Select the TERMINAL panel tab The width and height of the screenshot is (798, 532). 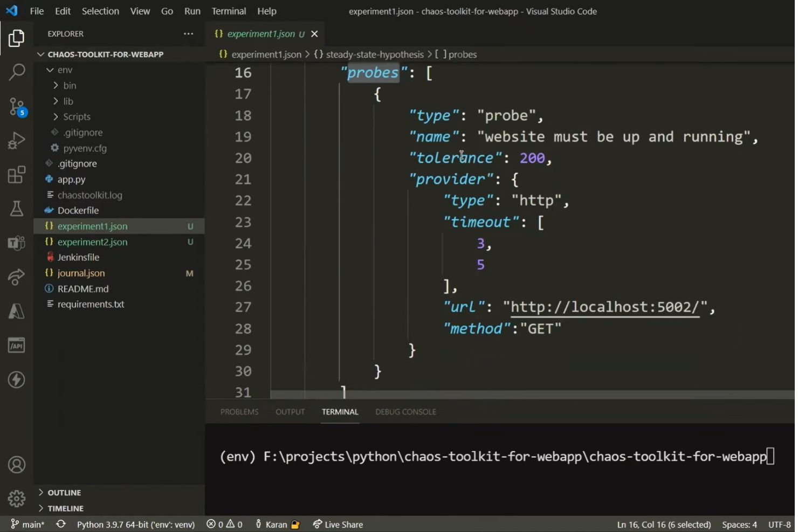[340, 412]
